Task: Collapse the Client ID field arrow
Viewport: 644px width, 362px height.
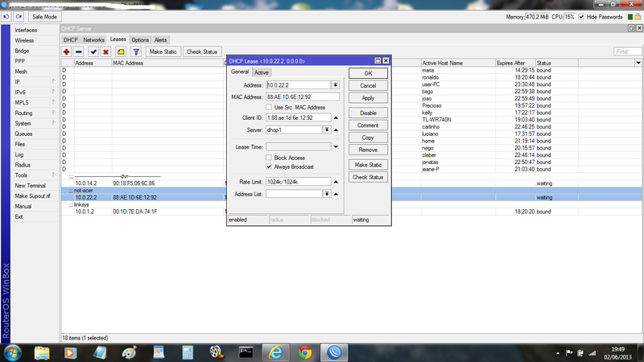Action: coord(336,117)
